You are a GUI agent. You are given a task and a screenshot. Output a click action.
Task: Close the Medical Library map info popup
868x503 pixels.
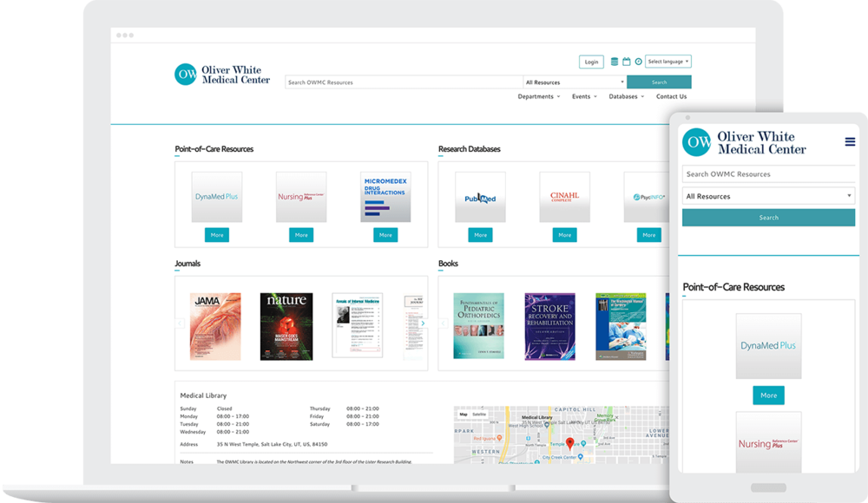[x=616, y=417]
